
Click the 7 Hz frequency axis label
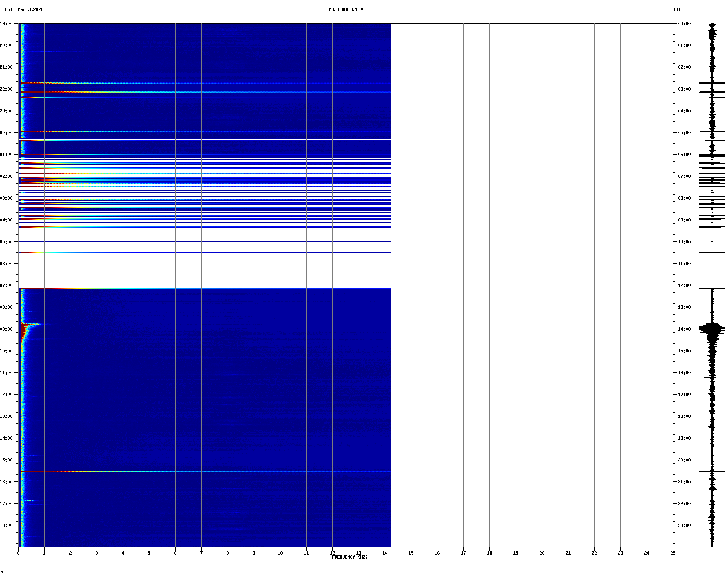click(201, 553)
